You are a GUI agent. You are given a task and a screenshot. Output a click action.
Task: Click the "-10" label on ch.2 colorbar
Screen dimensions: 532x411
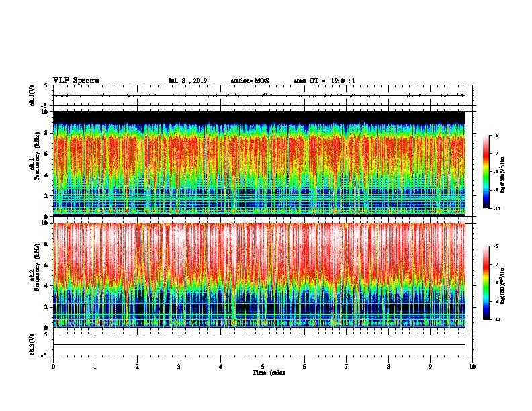pyautogui.click(x=496, y=319)
